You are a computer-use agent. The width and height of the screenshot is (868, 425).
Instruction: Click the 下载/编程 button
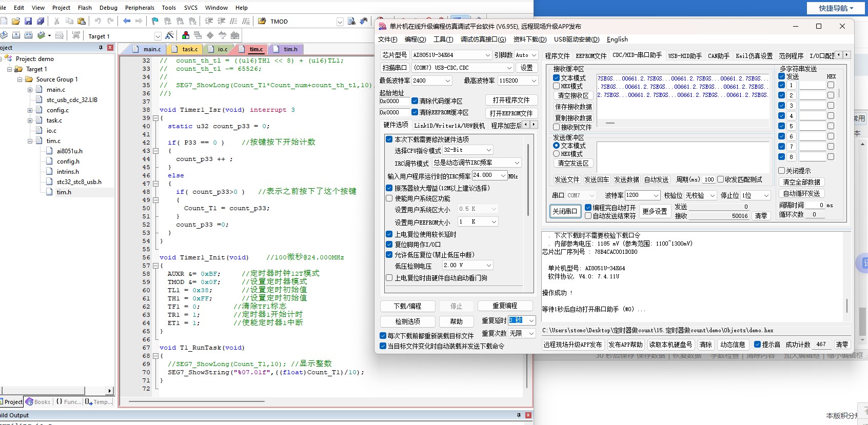tap(408, 306)
